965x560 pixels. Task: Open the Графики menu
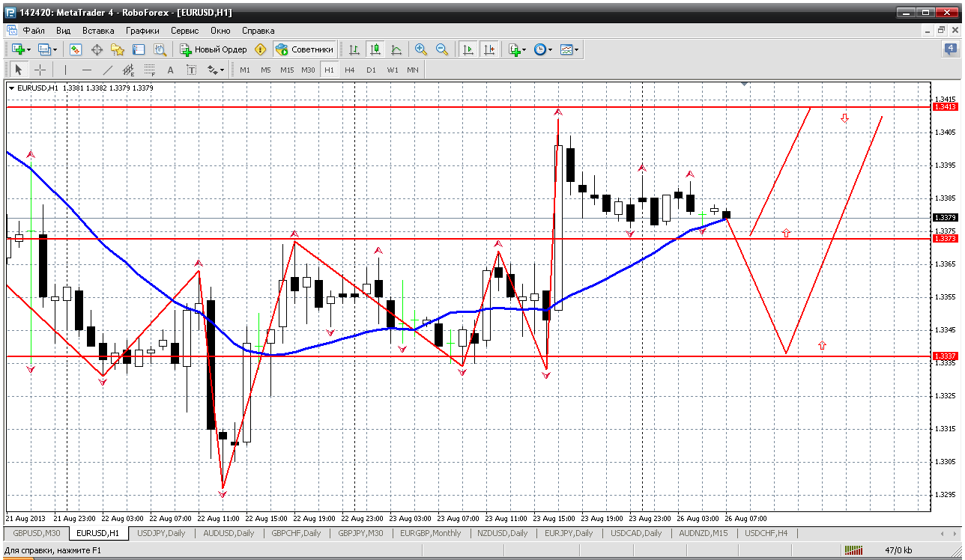click(142, 31)
